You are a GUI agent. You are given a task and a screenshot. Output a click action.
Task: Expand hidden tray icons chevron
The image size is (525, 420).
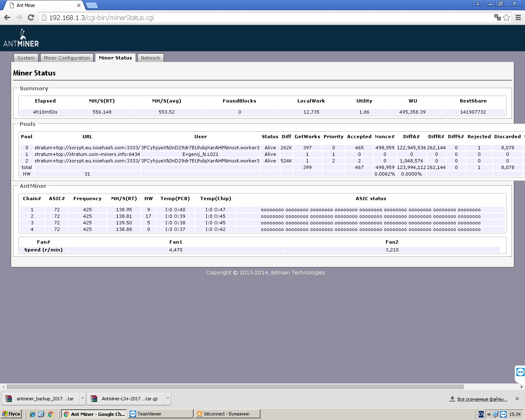[x=489, y=414]
